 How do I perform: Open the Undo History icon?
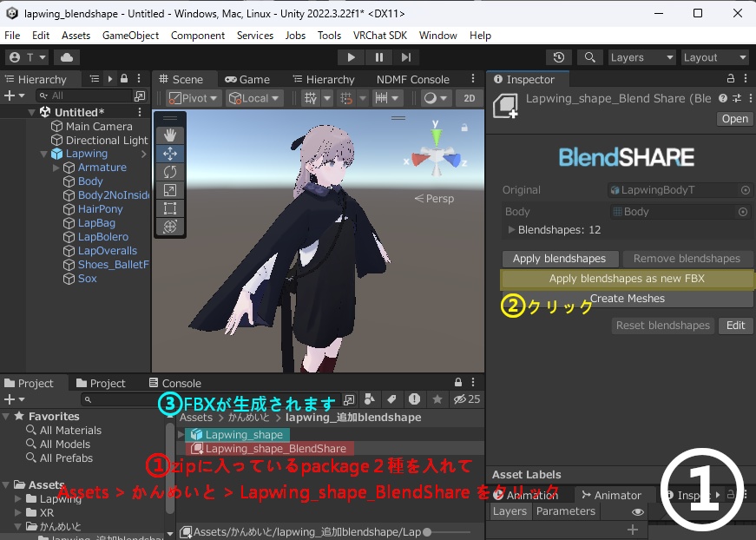tap(559, 57)
